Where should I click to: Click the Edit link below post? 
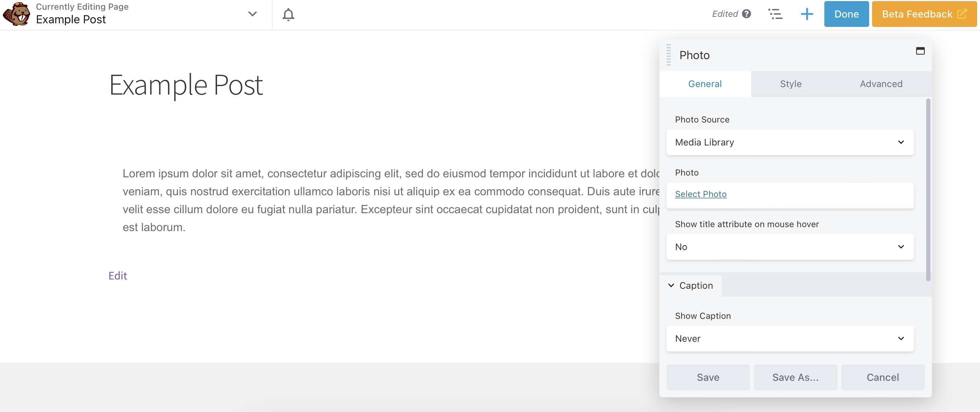(118, 276)
